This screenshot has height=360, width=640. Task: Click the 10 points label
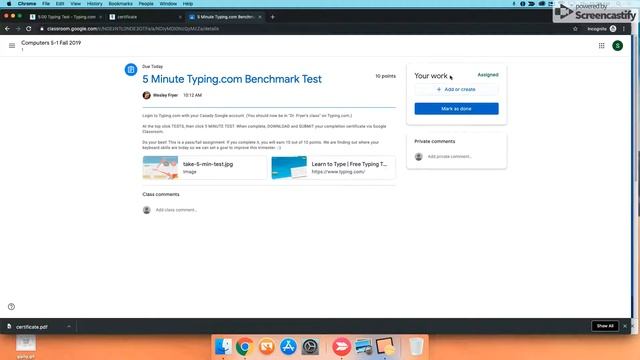pos(385,76)
